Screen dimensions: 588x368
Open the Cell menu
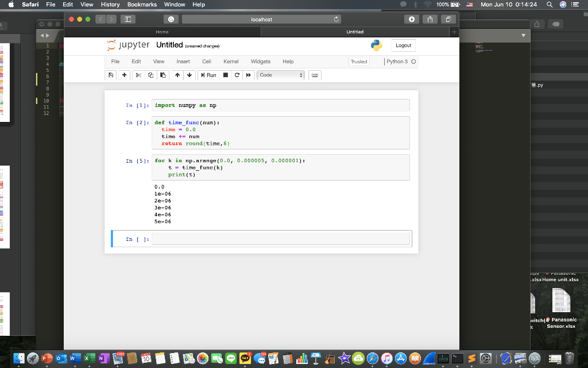(207, 62)
